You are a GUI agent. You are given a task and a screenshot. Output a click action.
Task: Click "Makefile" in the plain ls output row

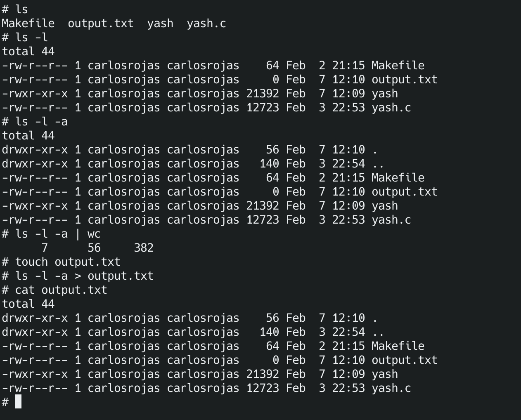tap(28, 23)
